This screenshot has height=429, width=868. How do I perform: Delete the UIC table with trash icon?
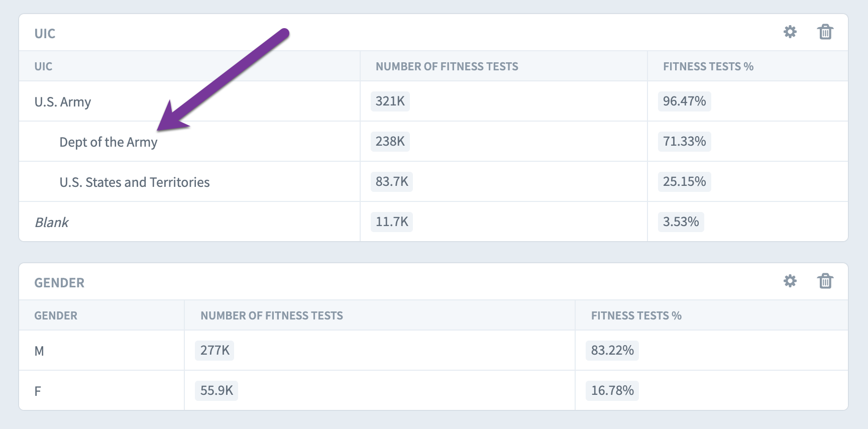825,32
